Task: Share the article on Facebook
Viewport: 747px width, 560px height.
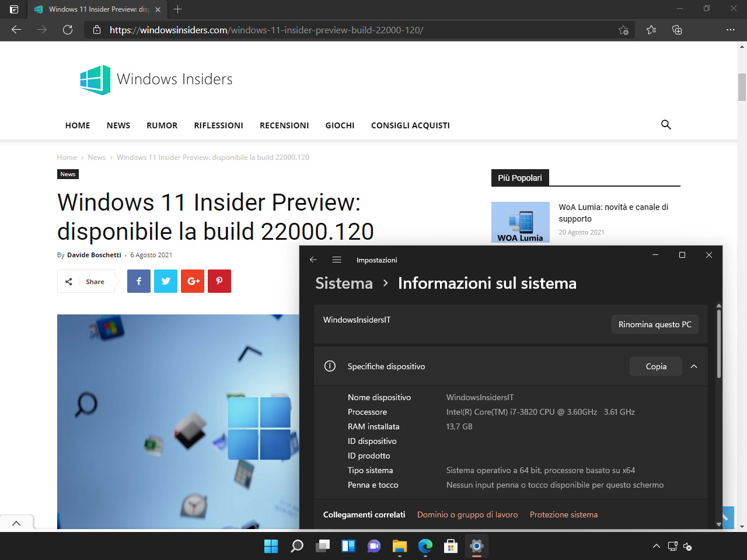Action: pyautogui.click(x=139, y=281)
